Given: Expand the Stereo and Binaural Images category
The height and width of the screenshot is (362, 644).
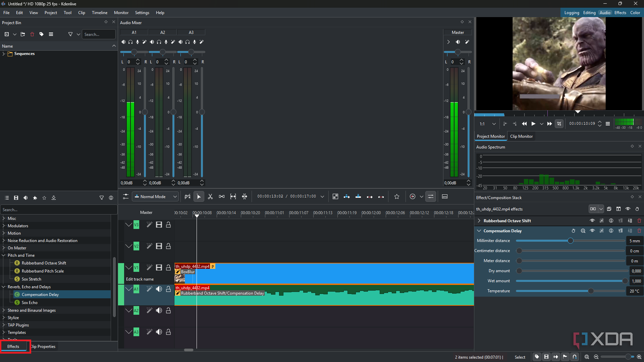Looking at the screenshot, I should coord(4,310).
